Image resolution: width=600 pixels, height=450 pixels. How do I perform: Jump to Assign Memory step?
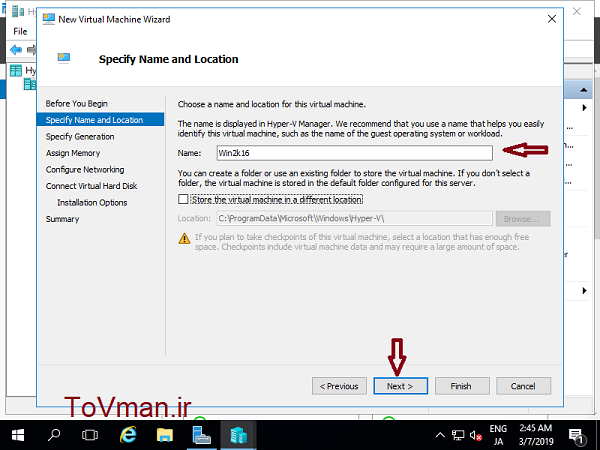(73, 153)
